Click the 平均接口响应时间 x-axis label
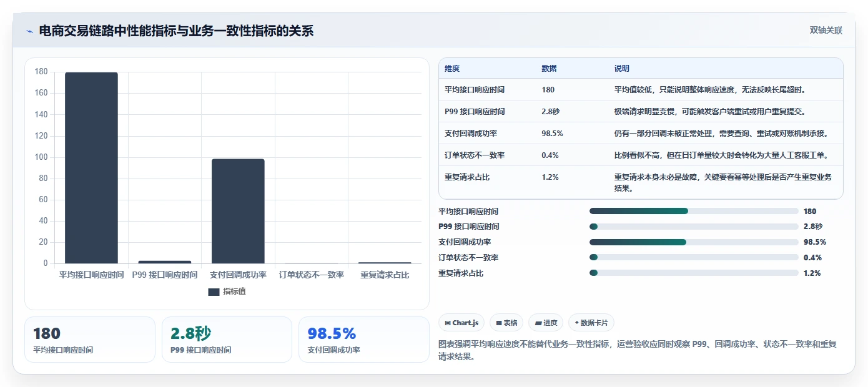The height and width of the screenshot is (387, 868). coord(91,275)
